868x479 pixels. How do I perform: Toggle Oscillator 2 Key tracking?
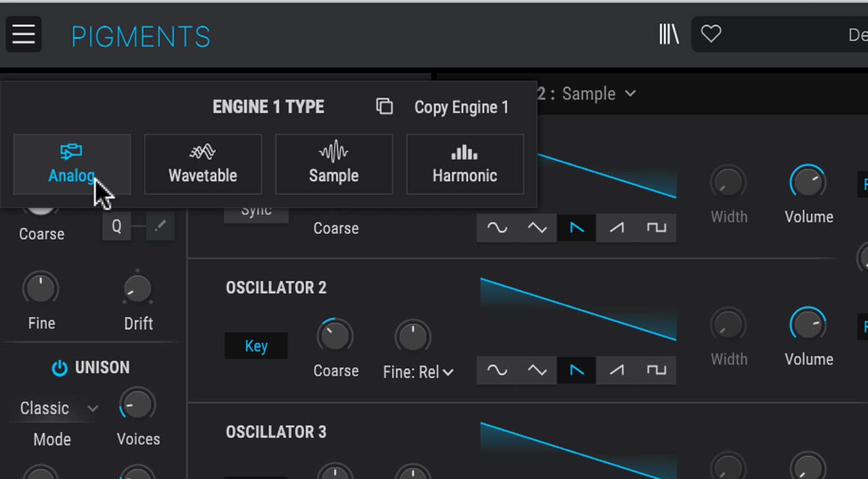tap(256, 346)
